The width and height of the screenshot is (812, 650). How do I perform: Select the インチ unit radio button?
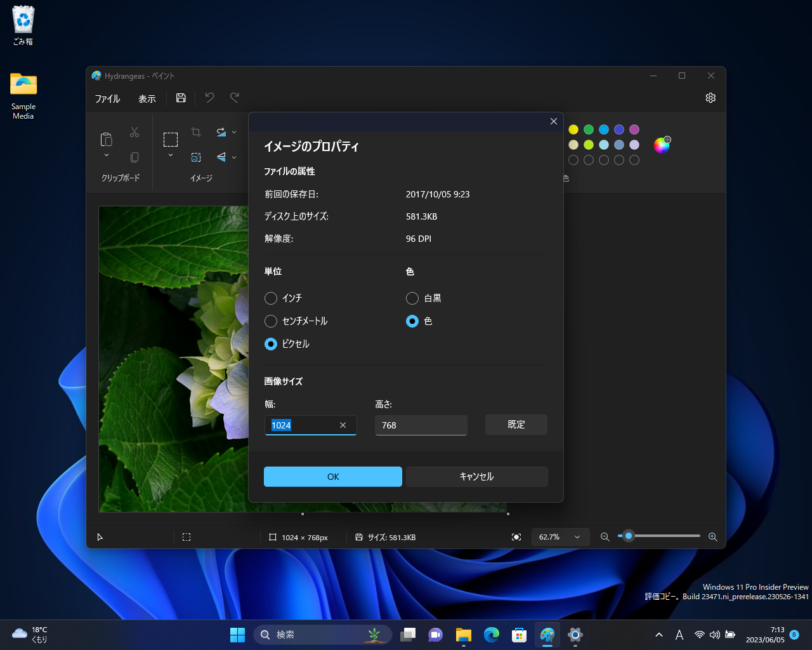pos(271,298)
